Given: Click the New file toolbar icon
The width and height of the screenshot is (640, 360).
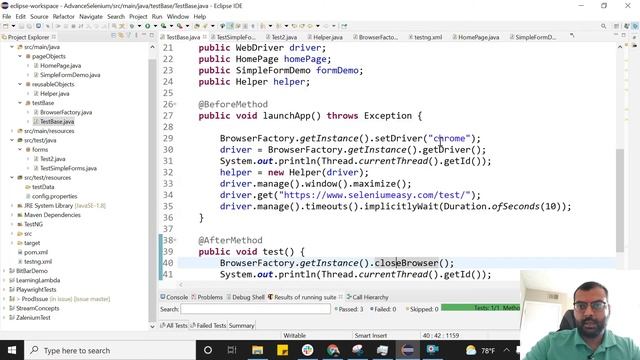Looking at the screenshot, I should 5,26.
